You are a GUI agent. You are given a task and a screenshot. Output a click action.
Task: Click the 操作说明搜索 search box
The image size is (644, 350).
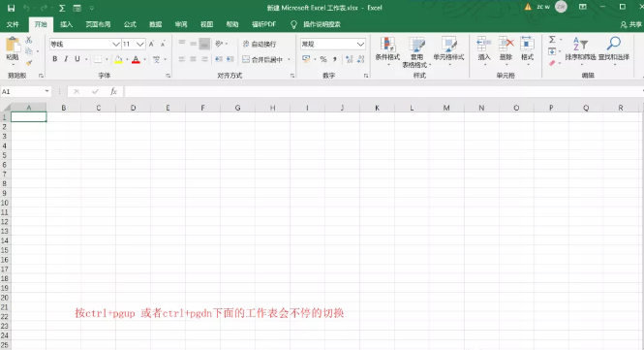pyautogui.click(x=322, y=24)
